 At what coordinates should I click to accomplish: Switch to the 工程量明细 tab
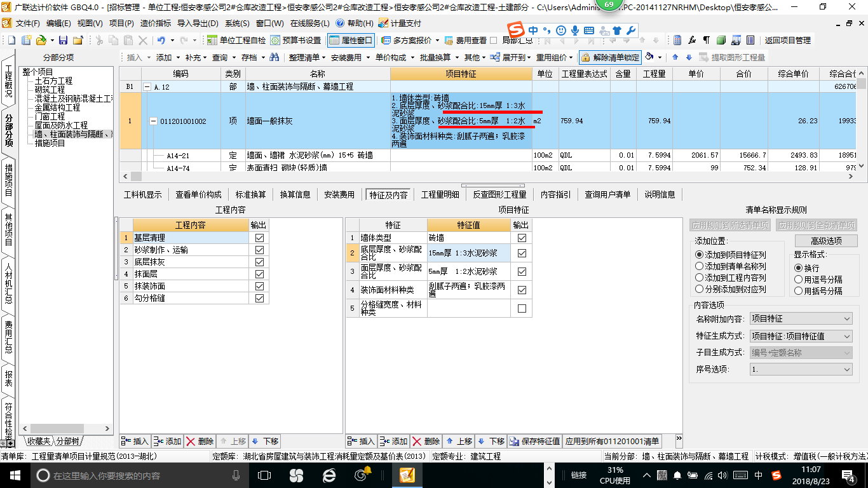click(x=440, y=194)
